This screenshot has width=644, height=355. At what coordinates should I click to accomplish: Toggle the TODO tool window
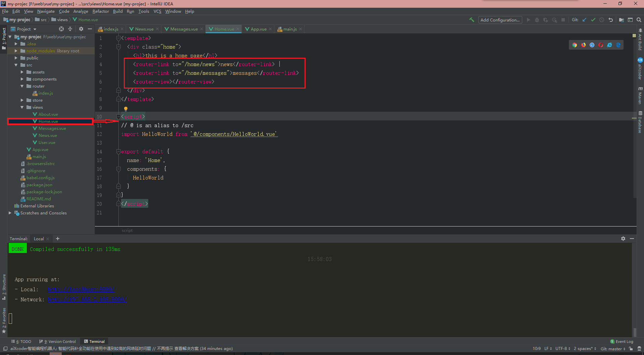(21, 342)
